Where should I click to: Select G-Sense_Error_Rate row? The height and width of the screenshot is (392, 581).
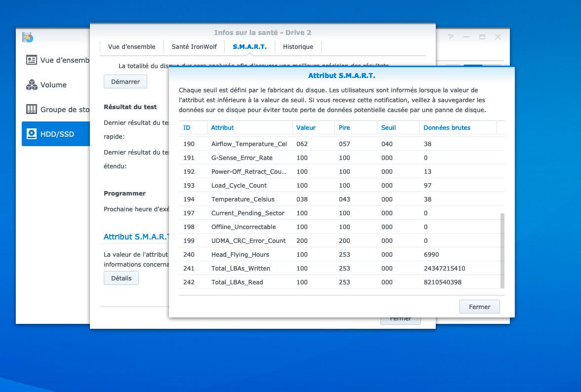[342, 157]
